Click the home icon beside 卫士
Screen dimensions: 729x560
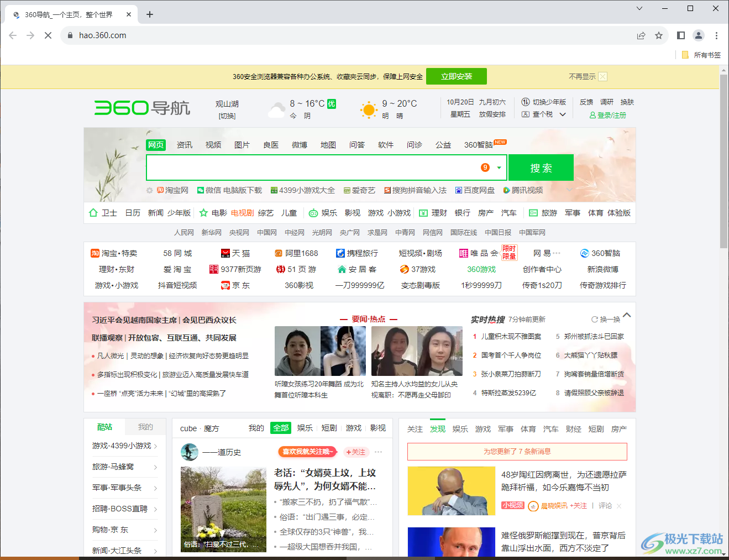[93, 213]
